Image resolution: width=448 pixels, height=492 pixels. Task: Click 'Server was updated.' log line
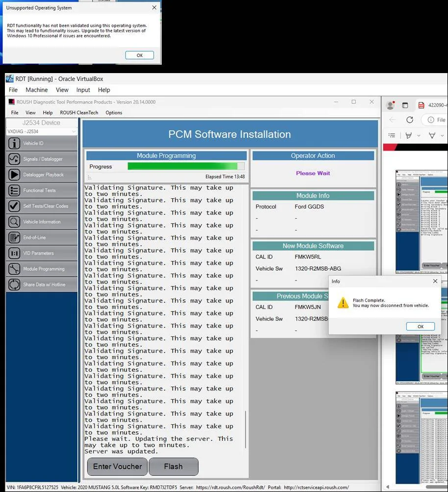121,451
